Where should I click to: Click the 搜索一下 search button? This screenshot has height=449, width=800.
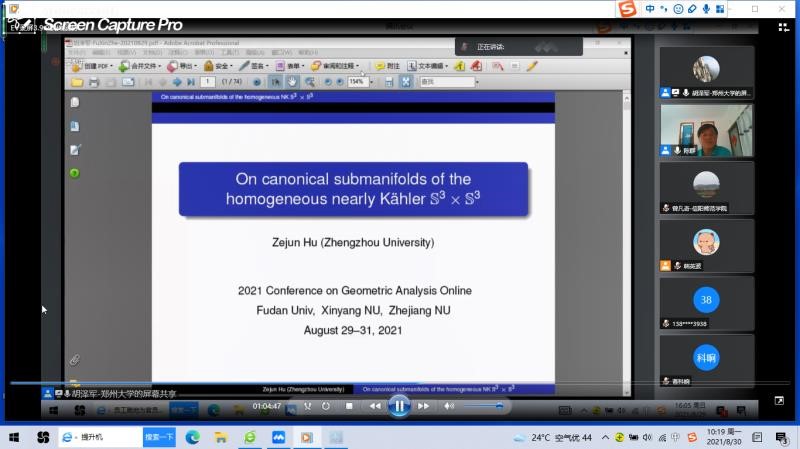click(x=159, y=437)
